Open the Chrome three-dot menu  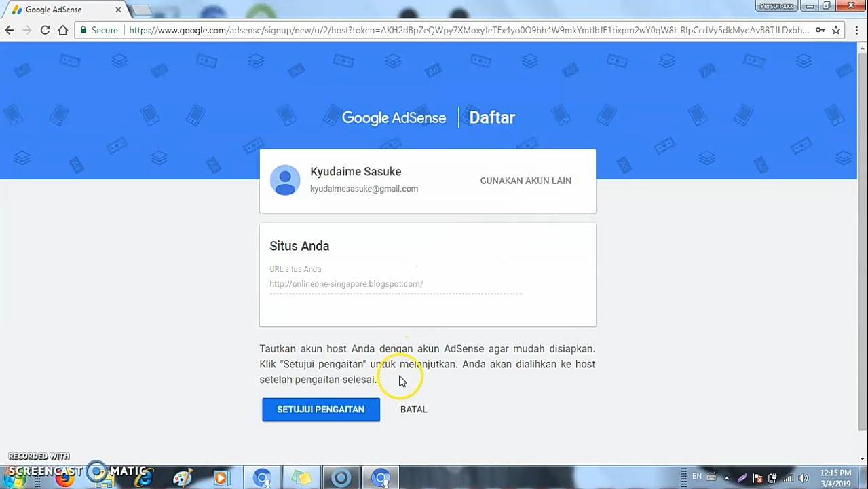(857, 30)
